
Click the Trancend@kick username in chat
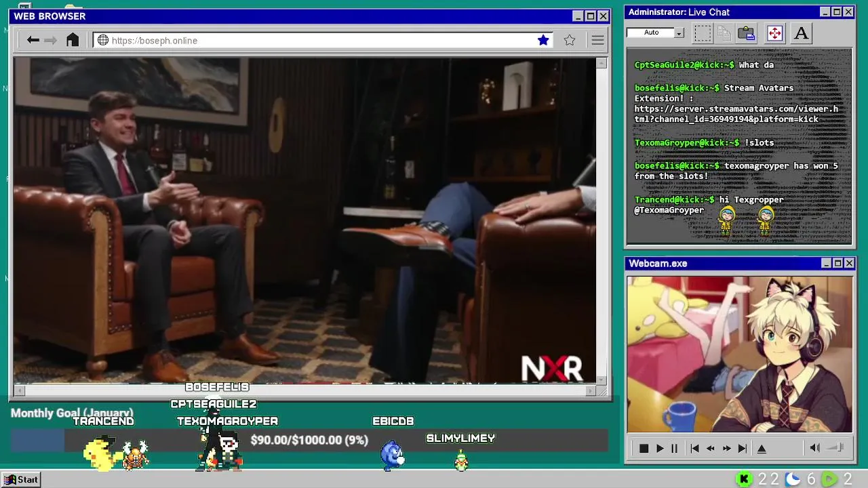(674, 200)
